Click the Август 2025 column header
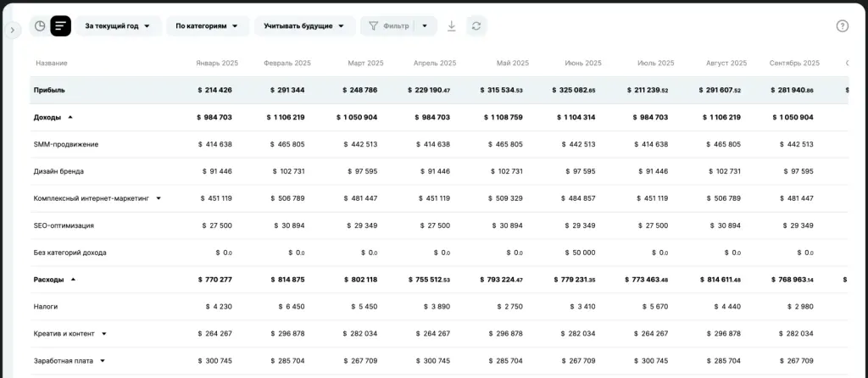The width and height of the screenshot is (868, 378). click(x=726, y=63)
